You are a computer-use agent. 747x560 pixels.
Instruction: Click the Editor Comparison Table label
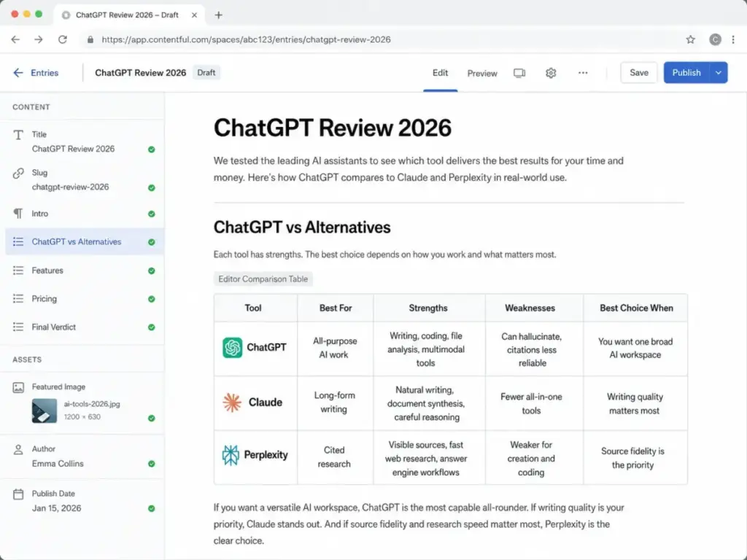(263, 279)
